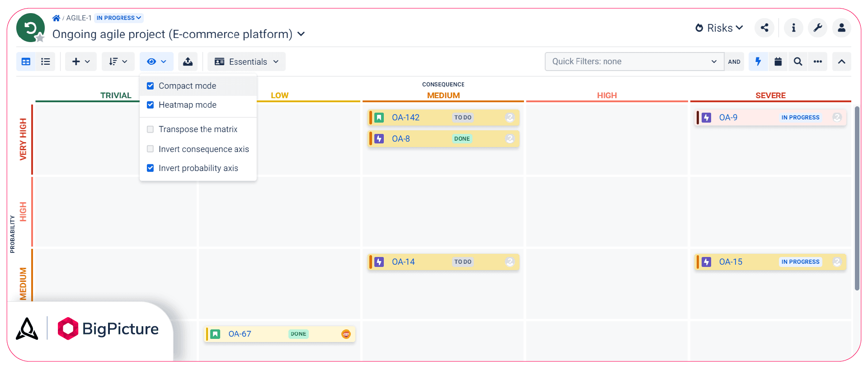Image resolution: width=868 pixels, height=371 pixels.
Task: Open the Essentials card layout dropdown
Action: pyautogui.click(x=246, y=62)
